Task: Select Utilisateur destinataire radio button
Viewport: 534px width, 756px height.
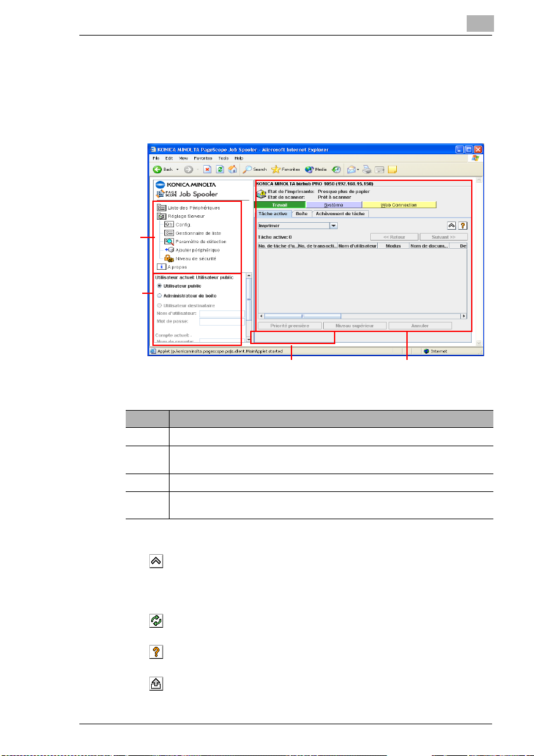Action: point(159,306)
